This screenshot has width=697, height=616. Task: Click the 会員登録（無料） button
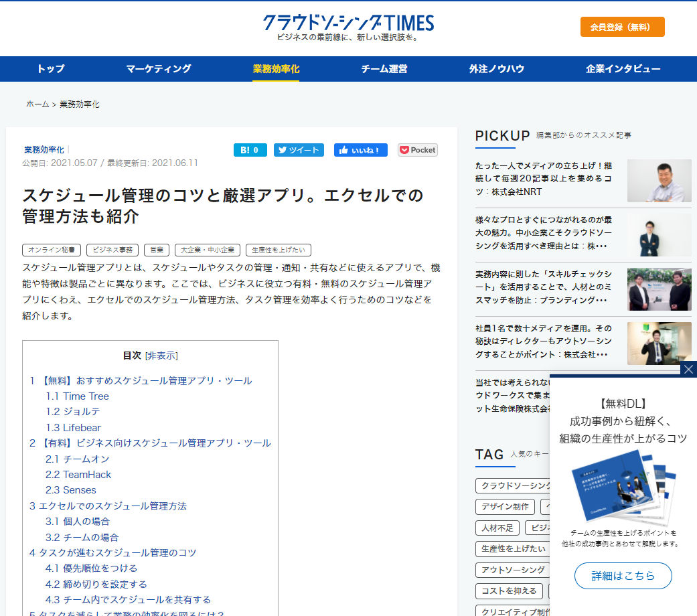622,27
